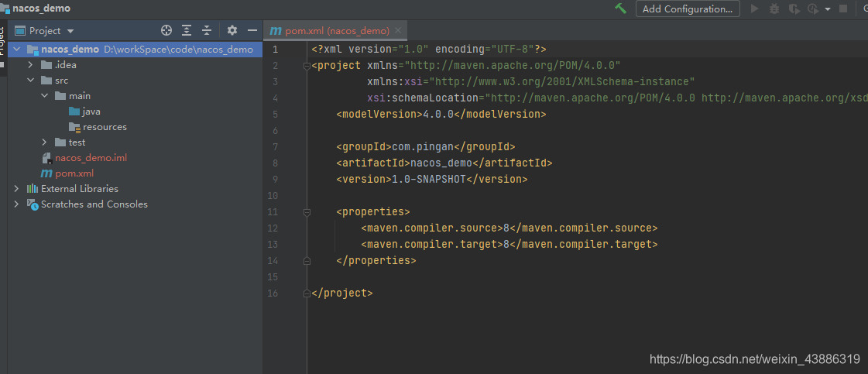Toggle fold marker on the <project> line
The width and height of the screenshot is (868, 374).
click(x=307, y=66)
